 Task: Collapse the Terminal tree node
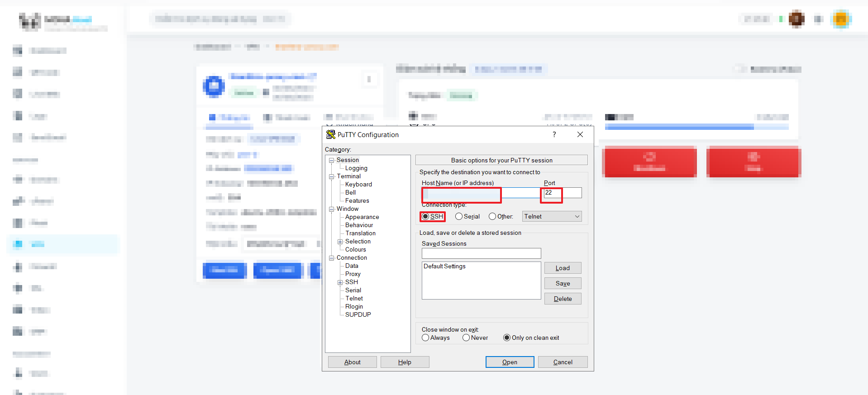click(x=331, y=176)
